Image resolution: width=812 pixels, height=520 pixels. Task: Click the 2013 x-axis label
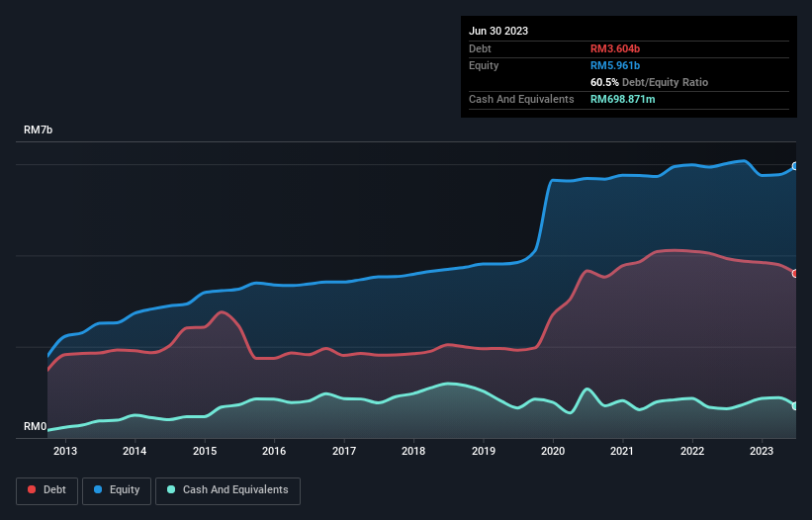coord(65,451)
